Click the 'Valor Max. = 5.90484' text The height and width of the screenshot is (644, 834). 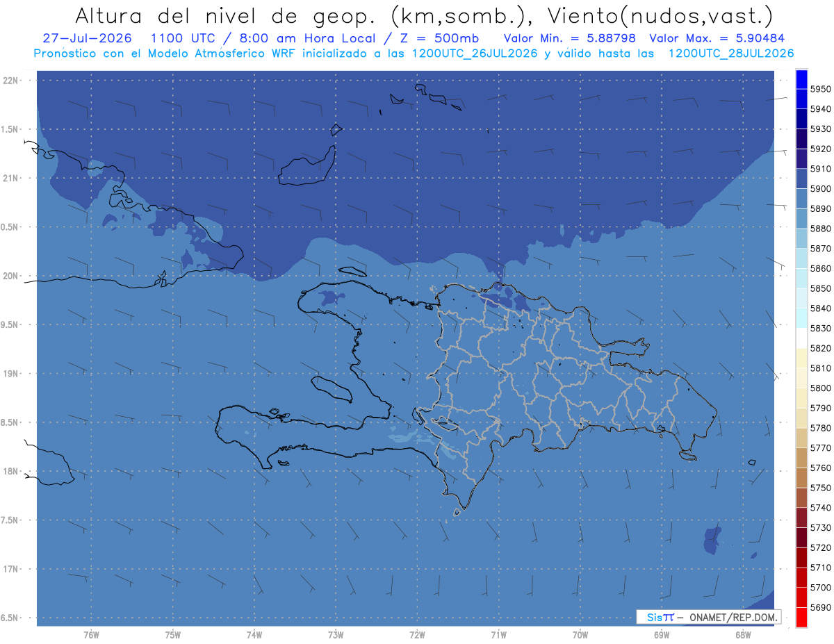(717, 38)
